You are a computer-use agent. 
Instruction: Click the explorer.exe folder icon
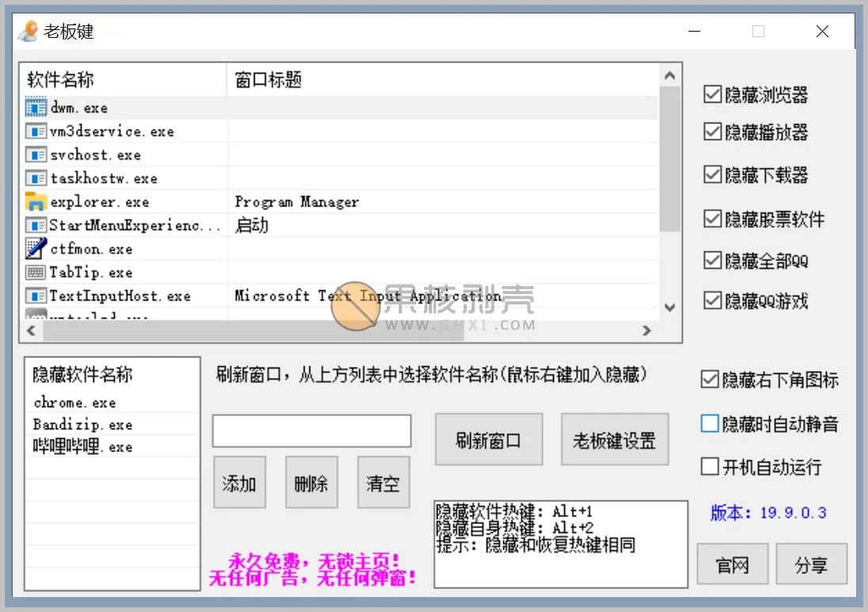click(35, 202)
